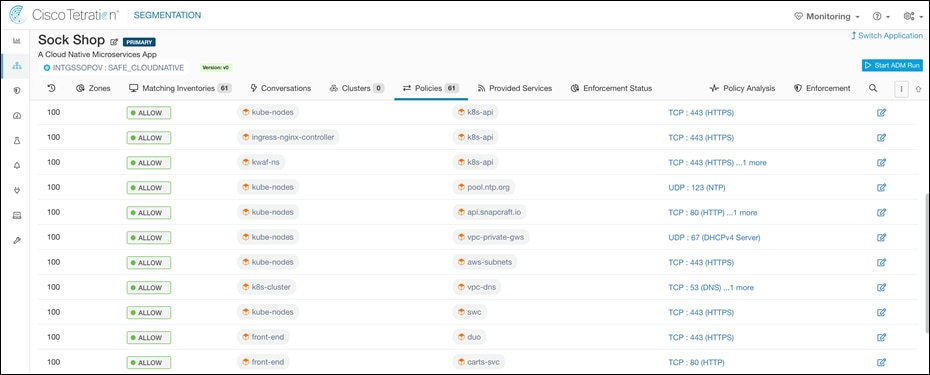The height and width of the screenshot is (375, 930).
Task: Edit the kwaf-ns to k8s-api policy
Action: coord(881,163)
